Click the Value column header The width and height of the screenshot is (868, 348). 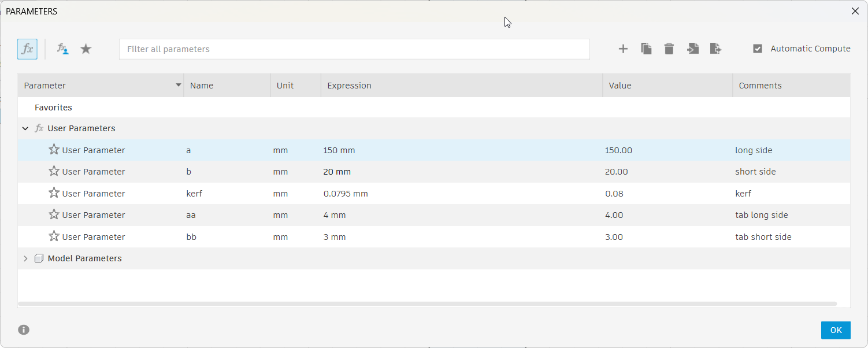tap(620, 86)
